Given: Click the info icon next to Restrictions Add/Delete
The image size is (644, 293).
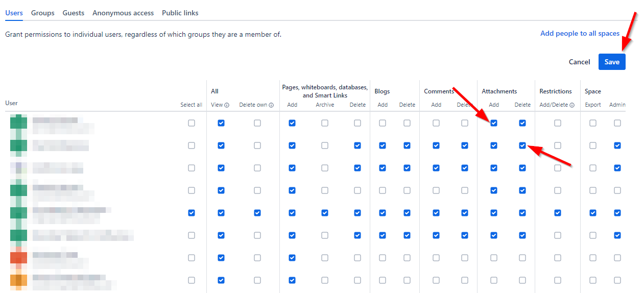Looking at the screenshot, I should coord(572,105).
